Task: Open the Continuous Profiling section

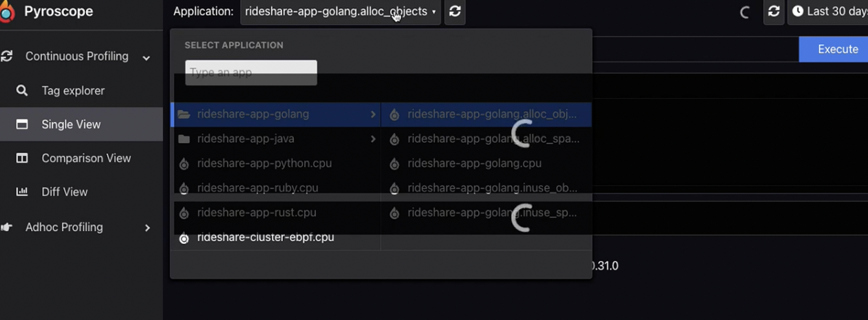Action: (x=77, y=57)
